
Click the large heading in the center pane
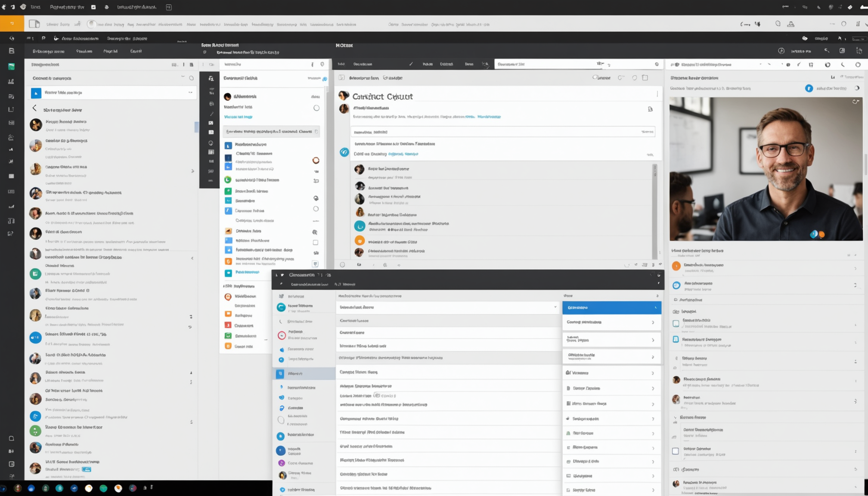pyautogui.click(x=382, y=96)
